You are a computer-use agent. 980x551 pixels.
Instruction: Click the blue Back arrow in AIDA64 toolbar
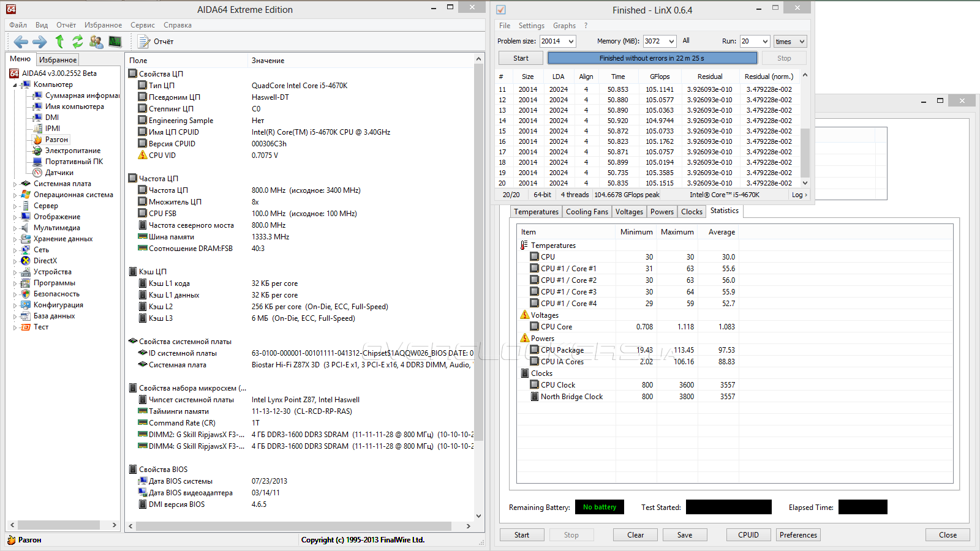pyautogui.click(x=21, y=42)
